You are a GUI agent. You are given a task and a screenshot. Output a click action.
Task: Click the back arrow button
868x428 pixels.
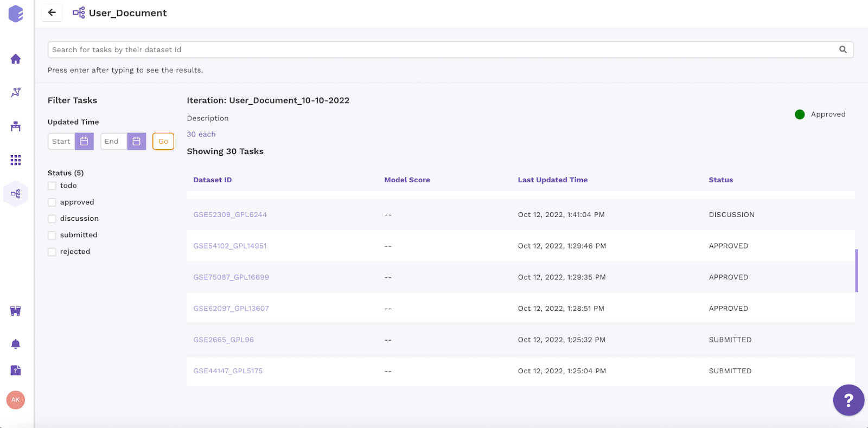tap(52, 12)
